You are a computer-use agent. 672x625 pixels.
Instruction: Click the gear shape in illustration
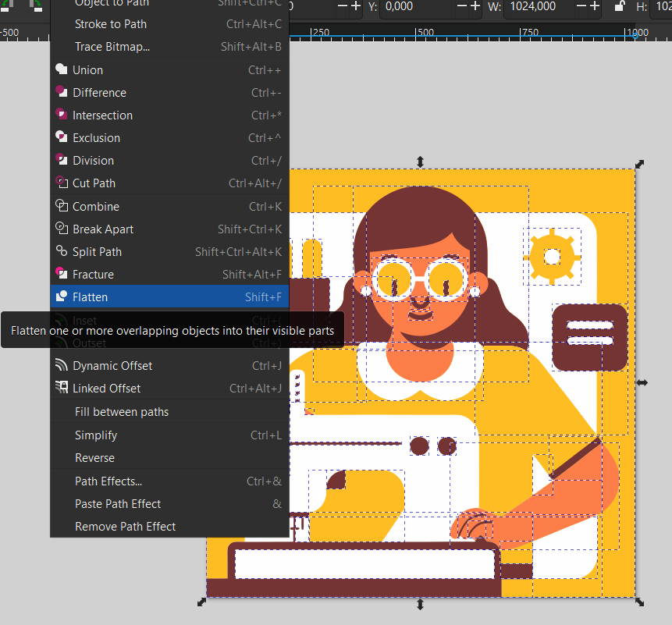click(x=553, y=257)
